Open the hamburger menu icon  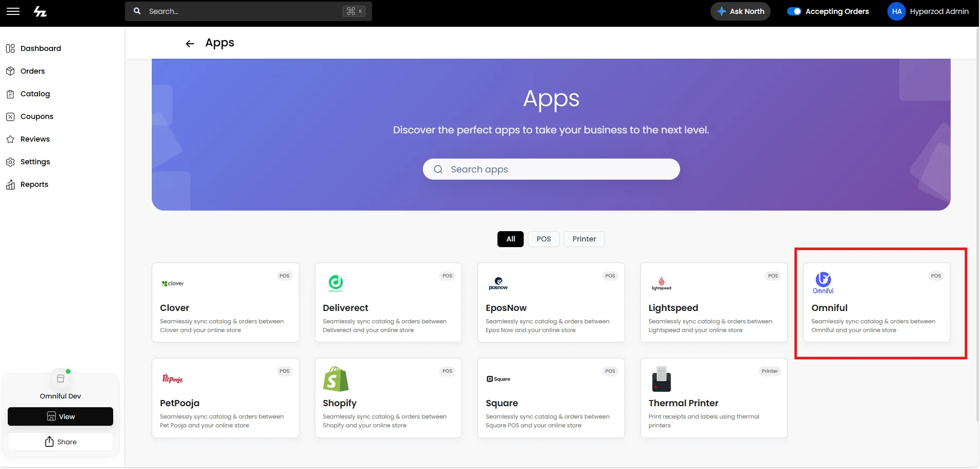[x=13, y=11]
